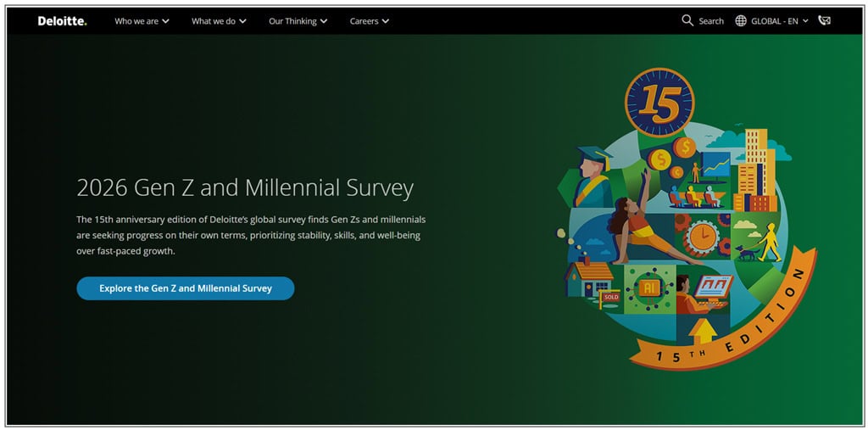The height and width of the screenshot is (430, 868).
Task: Expand the chevron next to Our Thinking
Action: click(x=324, y=21)
